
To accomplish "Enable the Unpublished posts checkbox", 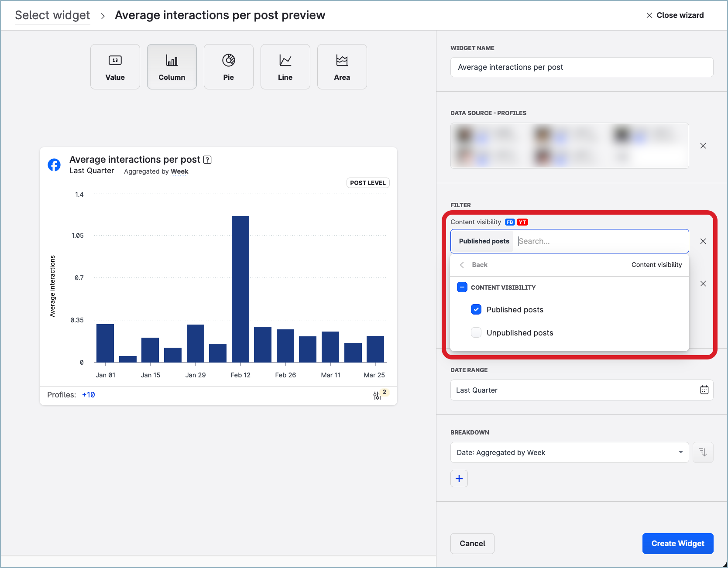I will pos(476,332).
